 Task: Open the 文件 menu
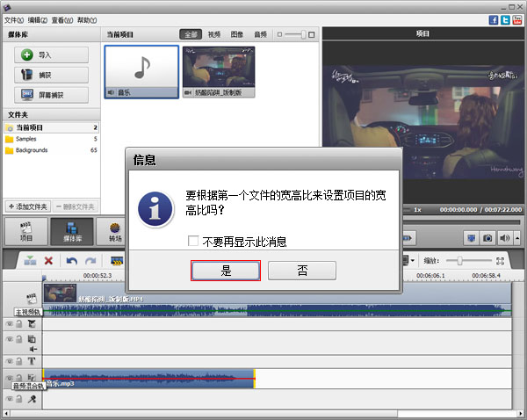tap(14, 20)
